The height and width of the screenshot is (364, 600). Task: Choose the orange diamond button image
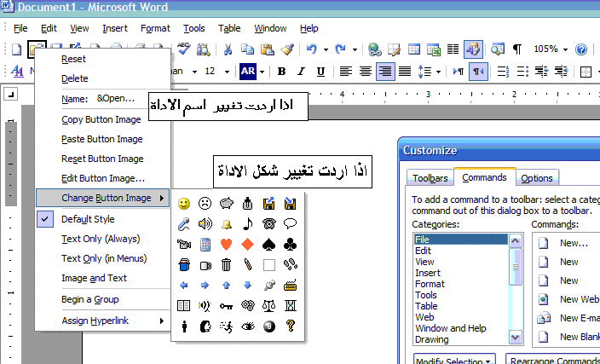248,245
